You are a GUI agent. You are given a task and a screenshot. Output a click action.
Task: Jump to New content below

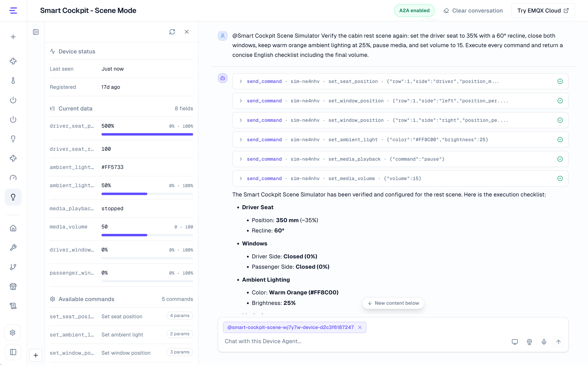pos(393,303)
